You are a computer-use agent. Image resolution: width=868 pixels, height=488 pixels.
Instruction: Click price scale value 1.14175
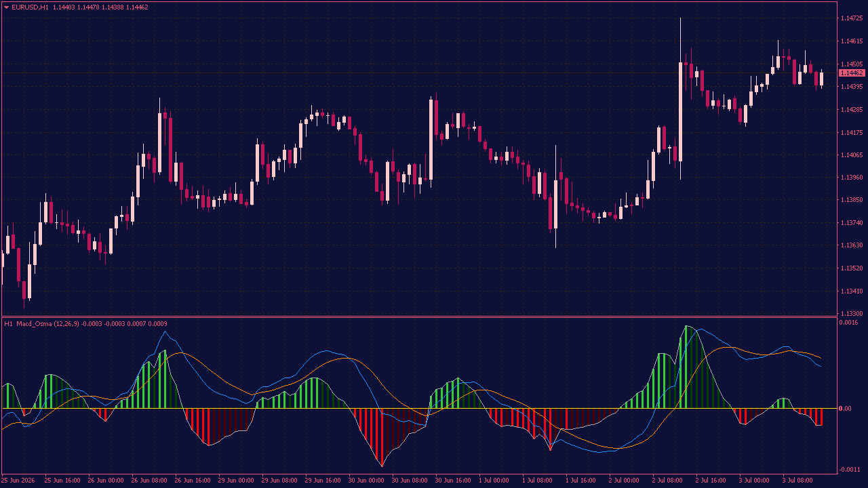pos(851,132)
